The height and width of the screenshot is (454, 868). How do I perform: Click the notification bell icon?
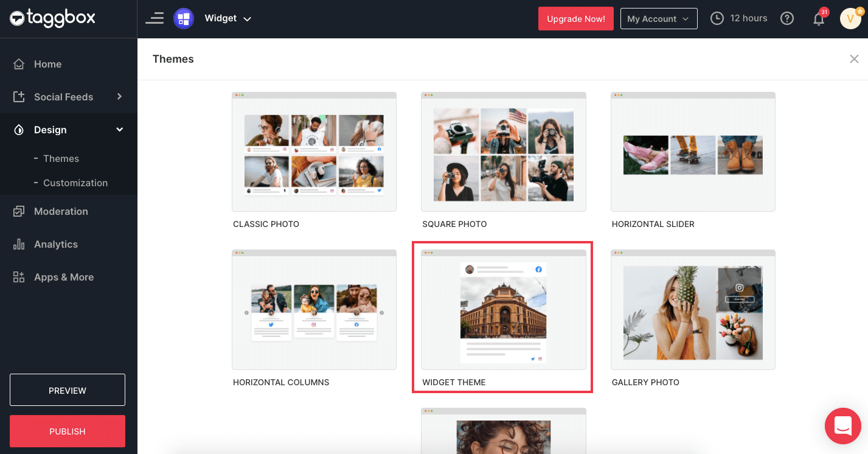click(819, 19)
